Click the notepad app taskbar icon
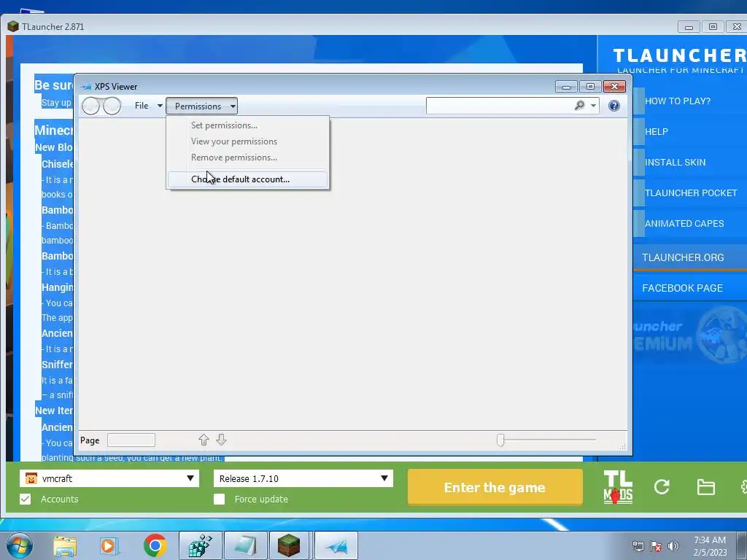 click(245, 545)
